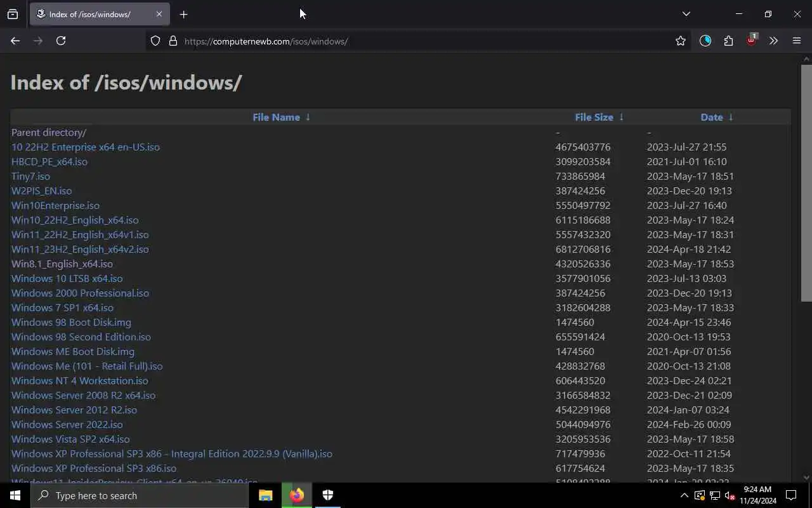The image size is (812, 508).
Task: Open the taskbar clock and date
Action: (757, 495)
